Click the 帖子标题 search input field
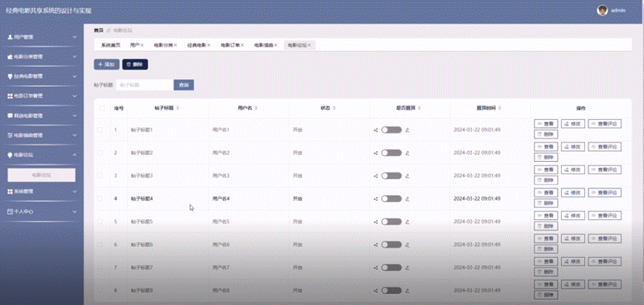The height and width of the screenshot is (305, 644). coord(145,85)
